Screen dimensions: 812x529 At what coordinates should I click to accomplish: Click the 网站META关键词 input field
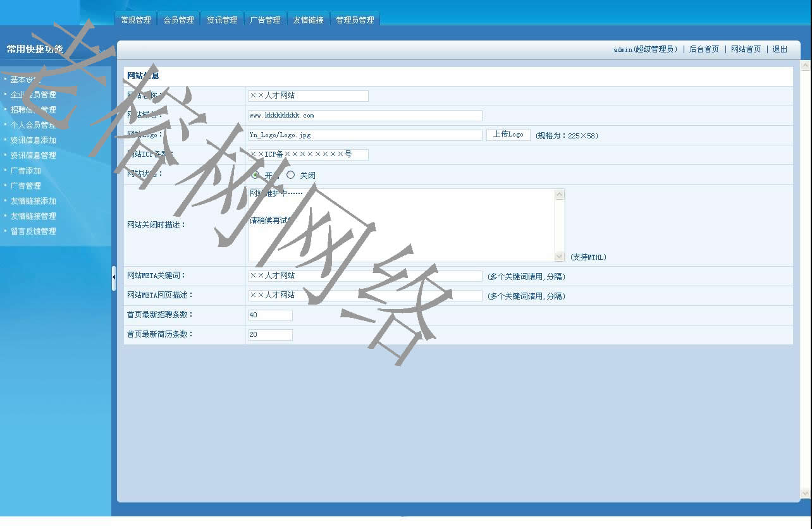(x=365, y=276)
